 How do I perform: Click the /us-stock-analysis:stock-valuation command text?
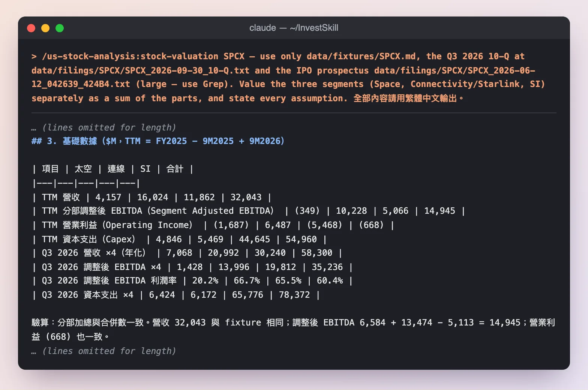(130, 56)
